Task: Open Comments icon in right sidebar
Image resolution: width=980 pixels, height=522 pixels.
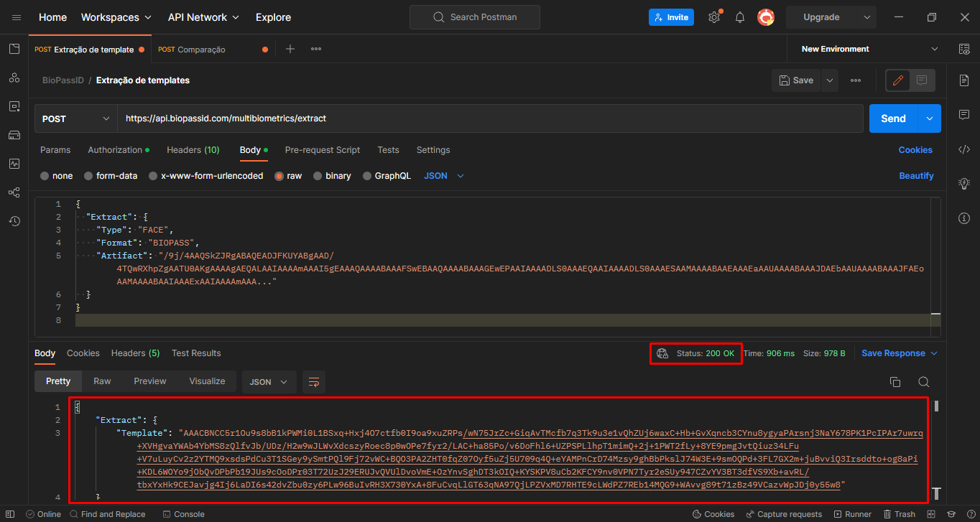Action: coord(964,115)
